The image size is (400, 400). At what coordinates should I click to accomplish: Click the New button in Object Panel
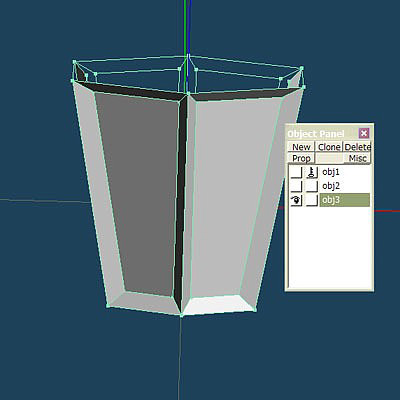point(301,147)
